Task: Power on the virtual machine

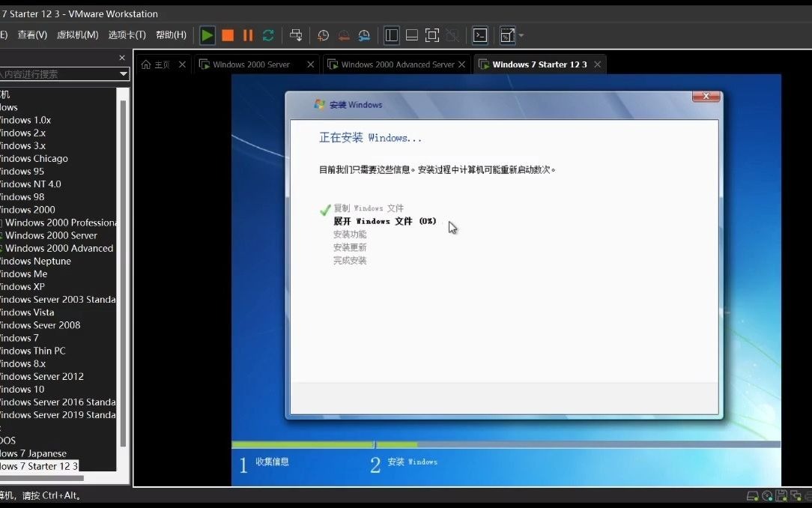Action: click(x=207, y=35)
